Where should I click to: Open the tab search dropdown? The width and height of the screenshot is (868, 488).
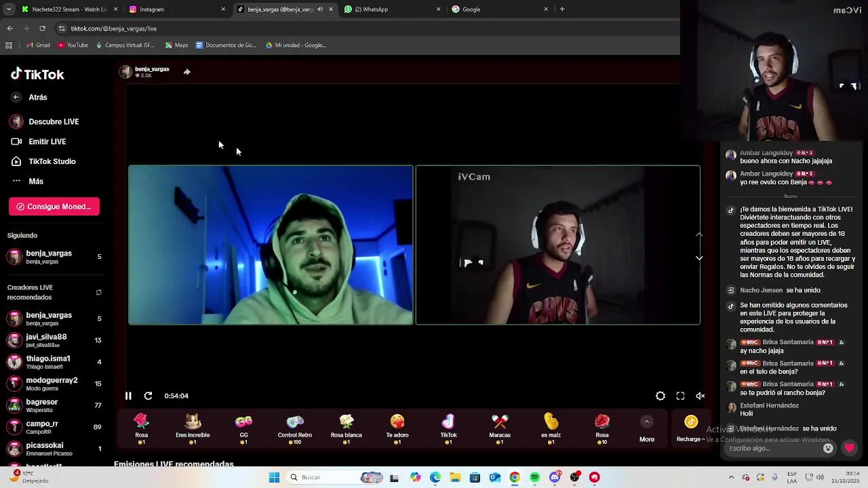point(9,9)
